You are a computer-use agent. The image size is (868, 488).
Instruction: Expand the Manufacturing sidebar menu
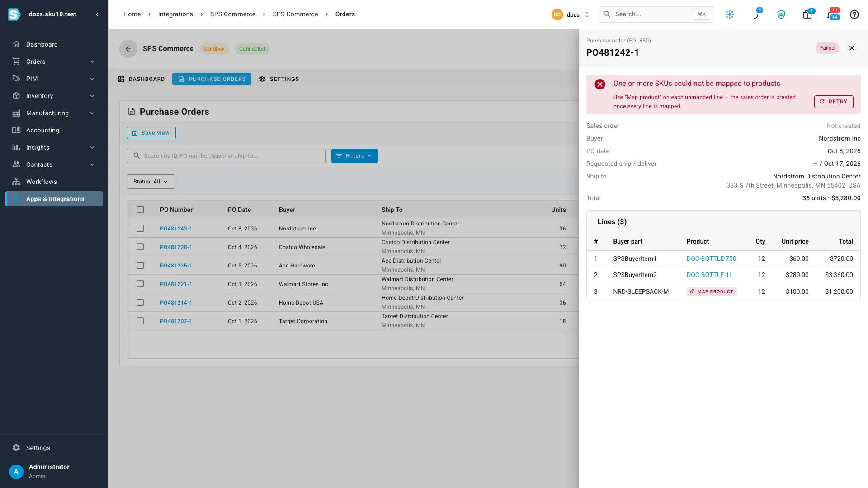tap(54, 113)
